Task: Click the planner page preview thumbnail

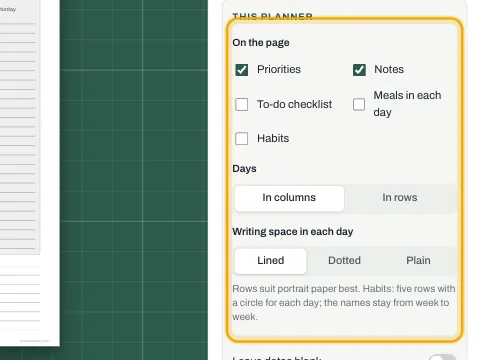Action: [x=30, y=173]
